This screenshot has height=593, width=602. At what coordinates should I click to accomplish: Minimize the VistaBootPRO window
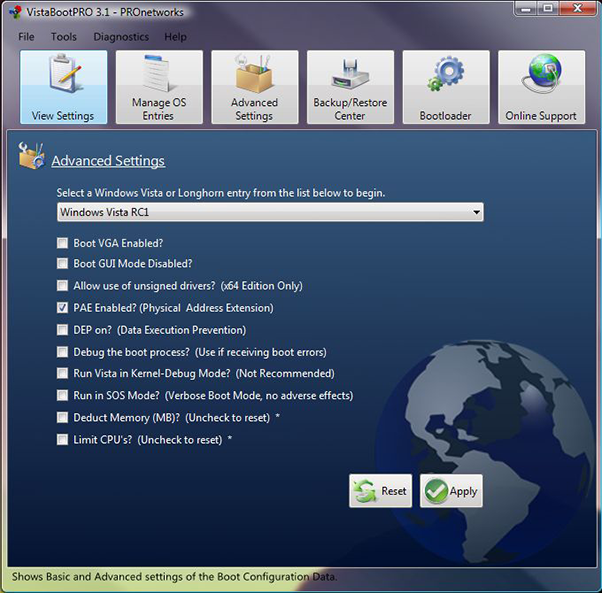pos(525,8)
